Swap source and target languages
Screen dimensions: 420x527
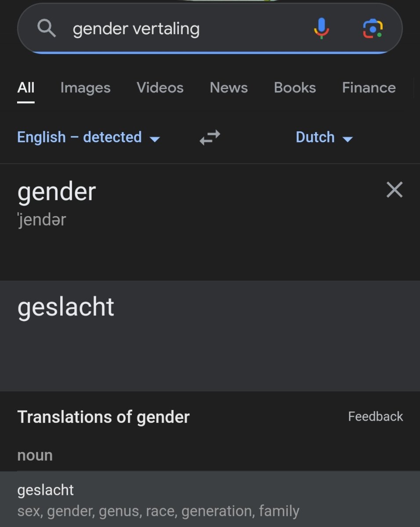click(210, 137)
